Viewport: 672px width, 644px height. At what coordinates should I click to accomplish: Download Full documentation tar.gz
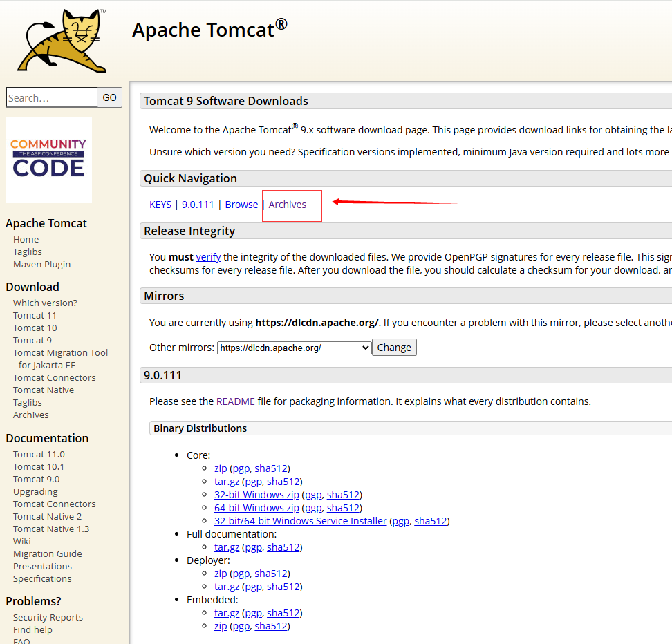227,547
